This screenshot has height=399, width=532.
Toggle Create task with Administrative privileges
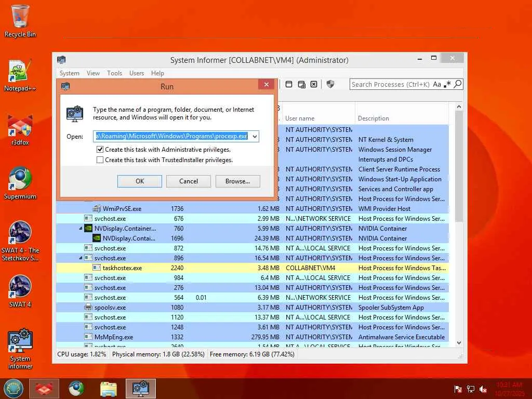pyautogui.click(x=100, y=149)
